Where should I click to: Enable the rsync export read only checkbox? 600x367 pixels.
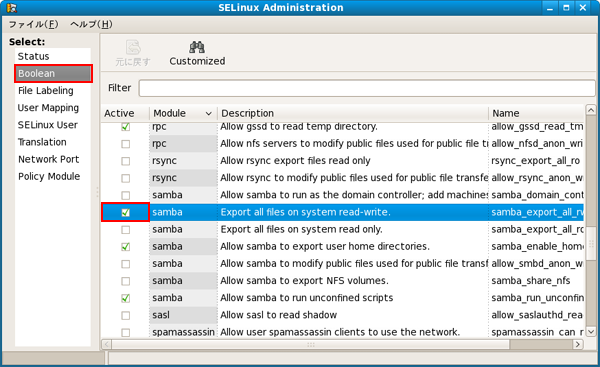[x=126, y=161]
